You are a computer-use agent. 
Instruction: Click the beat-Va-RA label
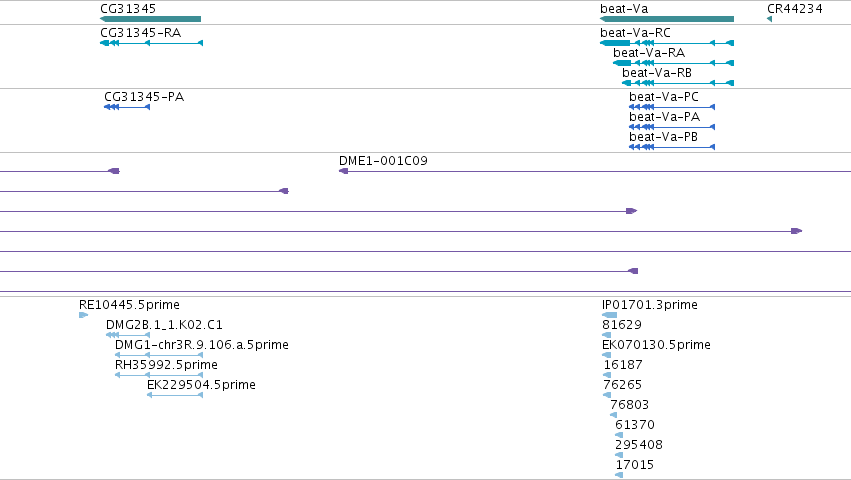pos(649,53)
